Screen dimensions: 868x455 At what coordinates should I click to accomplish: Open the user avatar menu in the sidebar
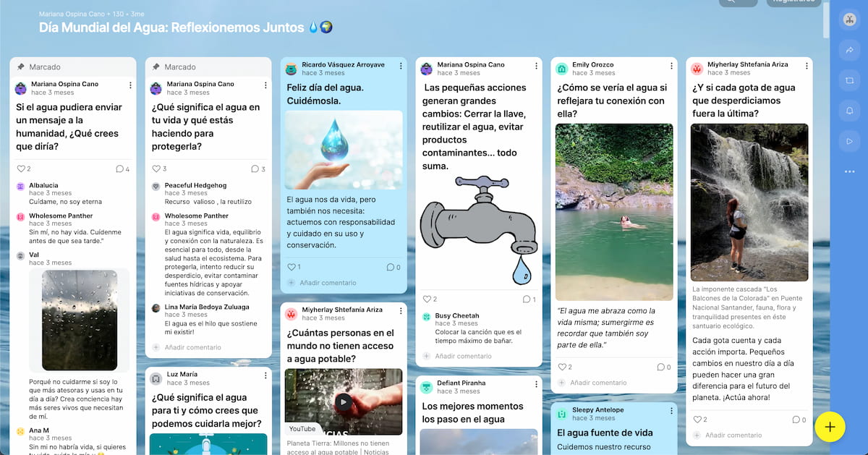coord(849,20)
